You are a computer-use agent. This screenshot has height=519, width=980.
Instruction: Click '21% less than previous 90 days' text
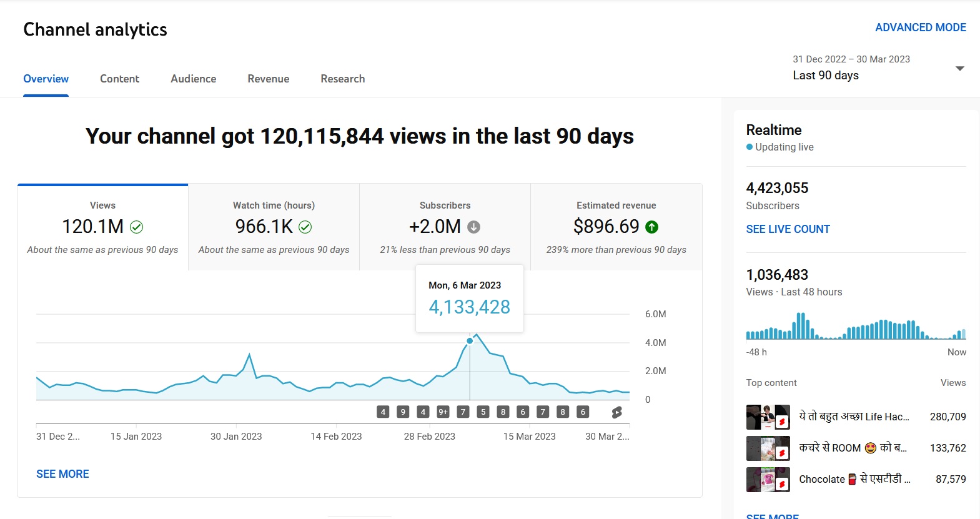pos(445,250)
